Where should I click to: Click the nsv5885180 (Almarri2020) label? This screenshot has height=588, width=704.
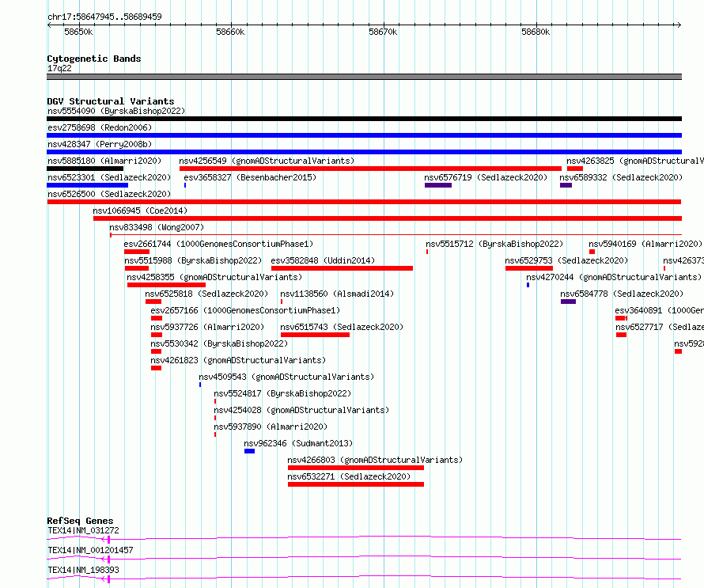pyautogui.click(x=104, y=161)
